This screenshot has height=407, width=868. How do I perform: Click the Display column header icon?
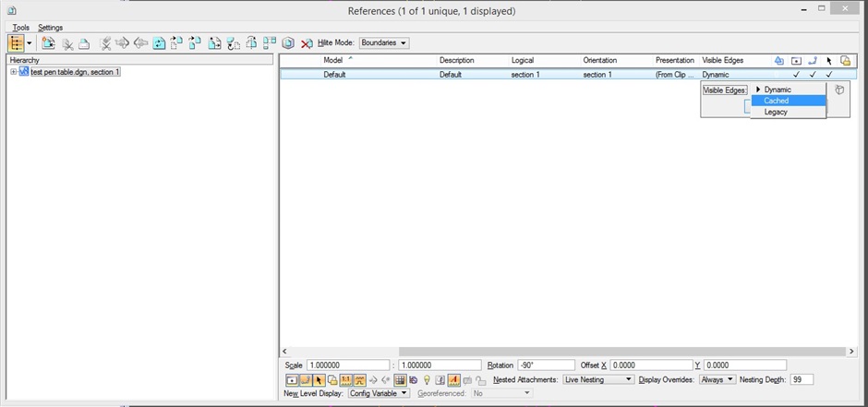coord(796,60)
